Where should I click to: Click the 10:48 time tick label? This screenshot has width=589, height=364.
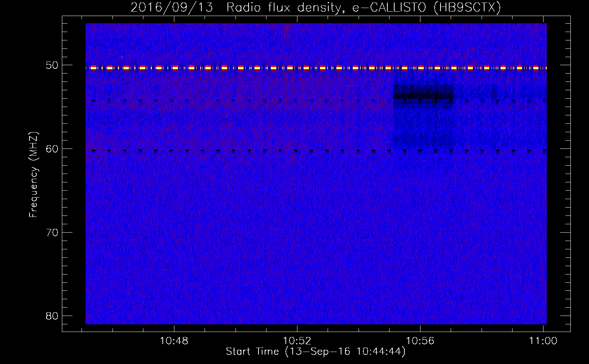pyautogui.click(x=174, y=341)
